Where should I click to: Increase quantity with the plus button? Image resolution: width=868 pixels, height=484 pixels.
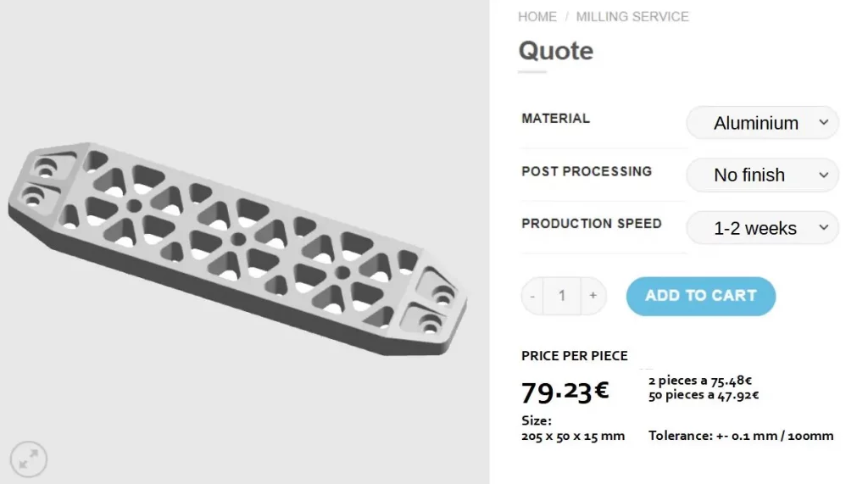[593, 296]
